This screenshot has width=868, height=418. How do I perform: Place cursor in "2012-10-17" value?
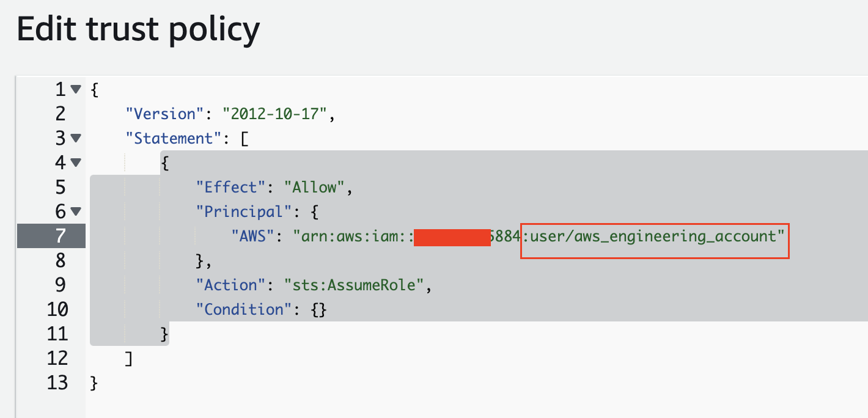coord(278,114)
